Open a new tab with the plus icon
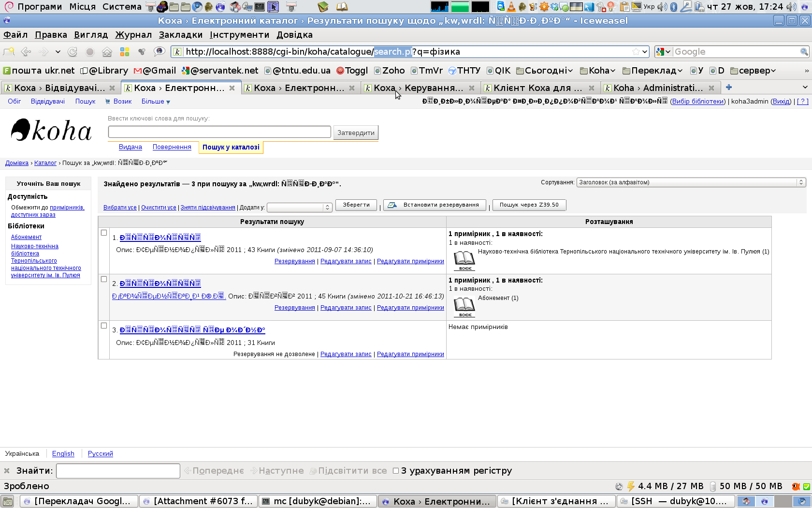Viewport: 812px width, 508px height. [728, 88]
